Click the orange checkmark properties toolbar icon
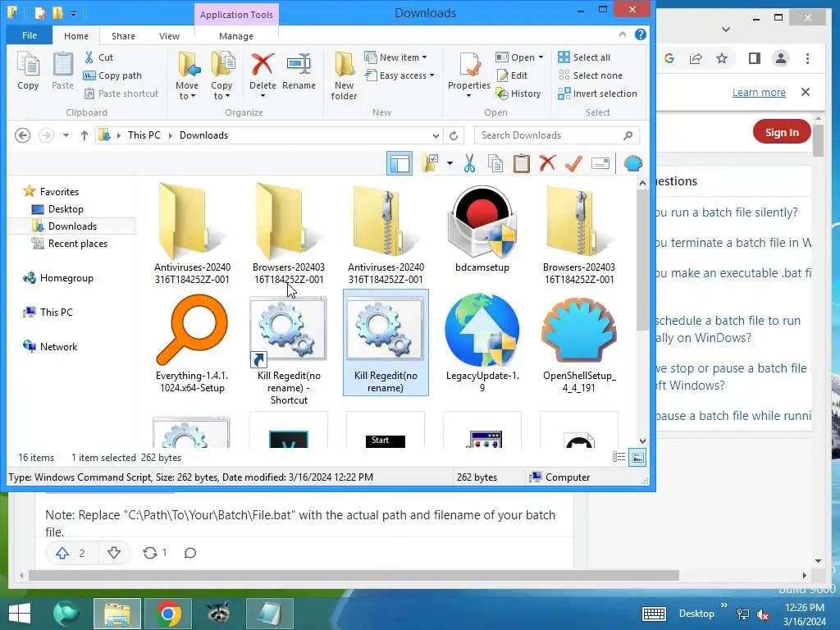The width and height of the screenshot is (840, 630). pyautogui.click(x=573, y=163)
